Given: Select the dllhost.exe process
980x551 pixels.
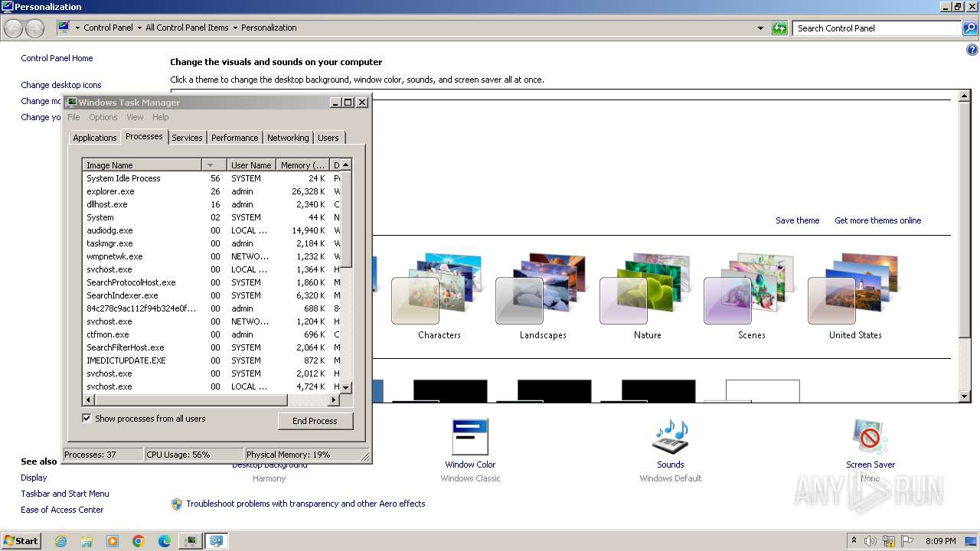Looking at the screenshot, I should tap(211, 204).
